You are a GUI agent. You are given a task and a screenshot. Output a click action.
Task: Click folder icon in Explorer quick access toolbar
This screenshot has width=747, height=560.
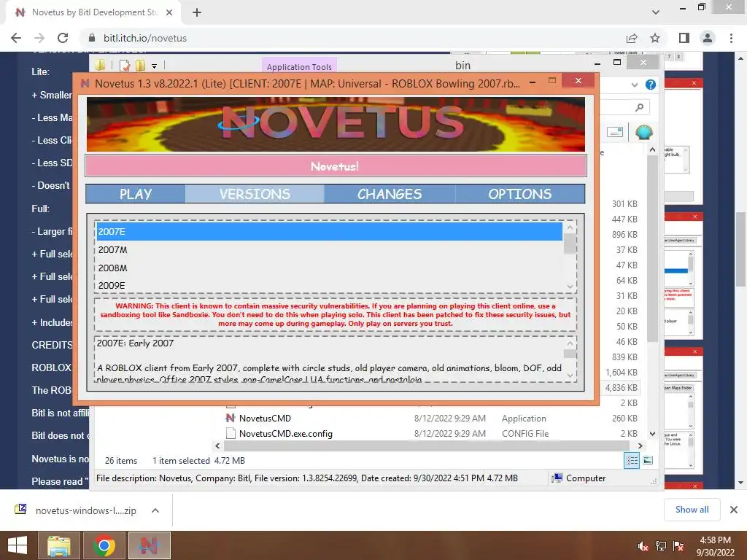coord(100,65)
